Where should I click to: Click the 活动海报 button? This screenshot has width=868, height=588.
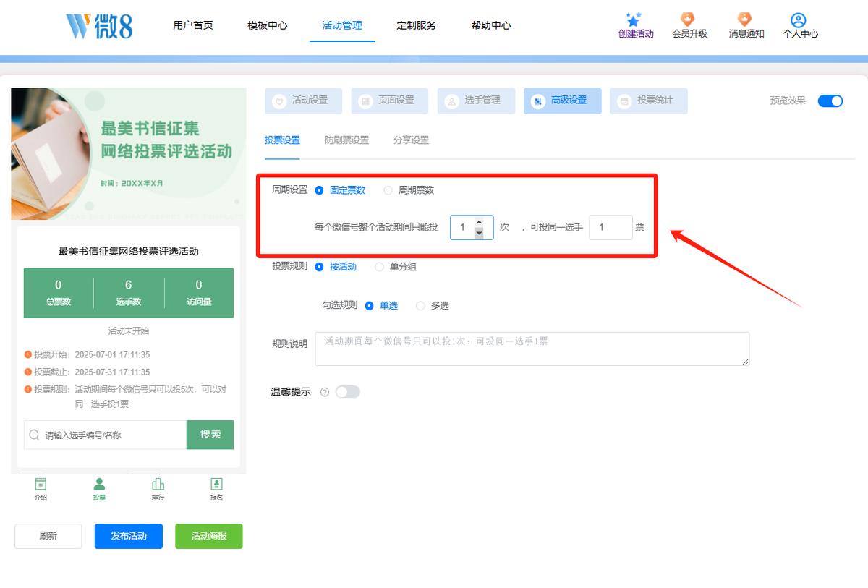209,536
